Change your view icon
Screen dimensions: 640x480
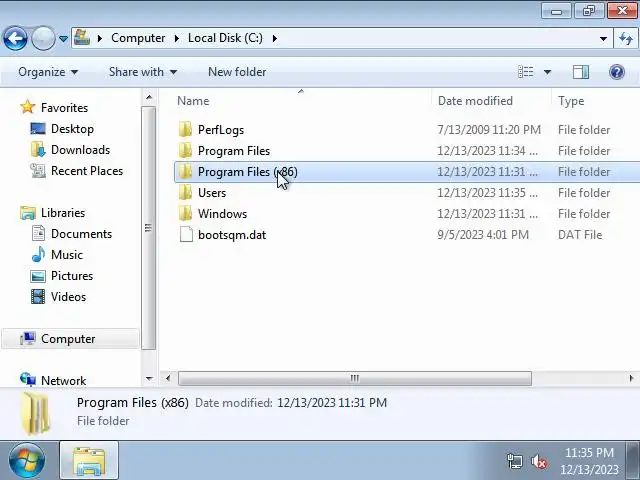pos(526,72)
